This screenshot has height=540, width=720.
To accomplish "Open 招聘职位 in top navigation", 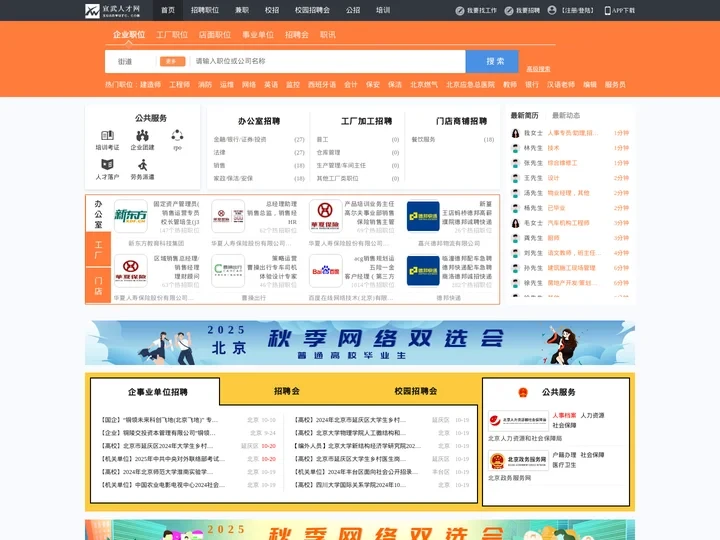I will point(205,10).
